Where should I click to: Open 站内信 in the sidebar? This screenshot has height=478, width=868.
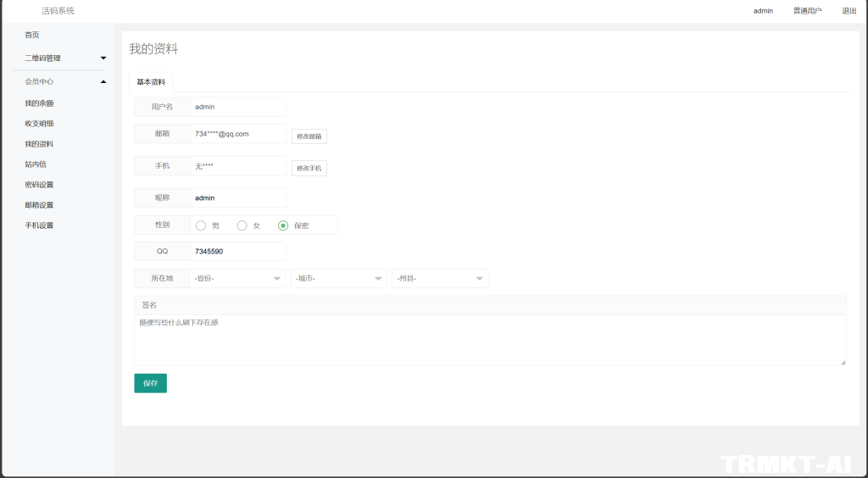pos(36,164)
